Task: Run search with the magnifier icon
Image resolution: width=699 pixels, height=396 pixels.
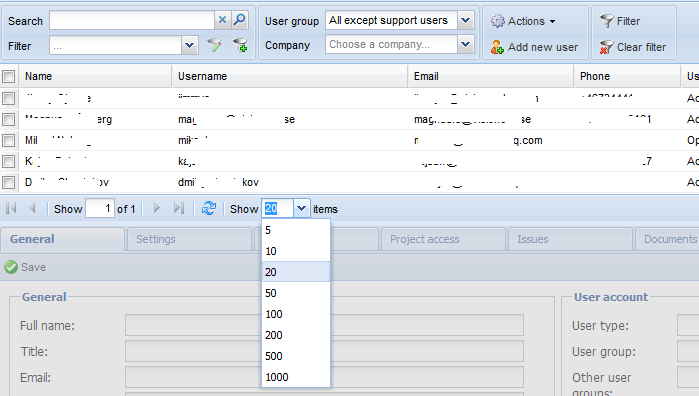Action: (240, 20)
